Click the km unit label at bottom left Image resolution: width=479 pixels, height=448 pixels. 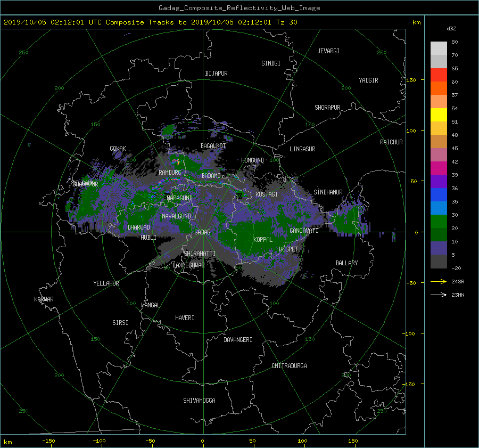7,442
